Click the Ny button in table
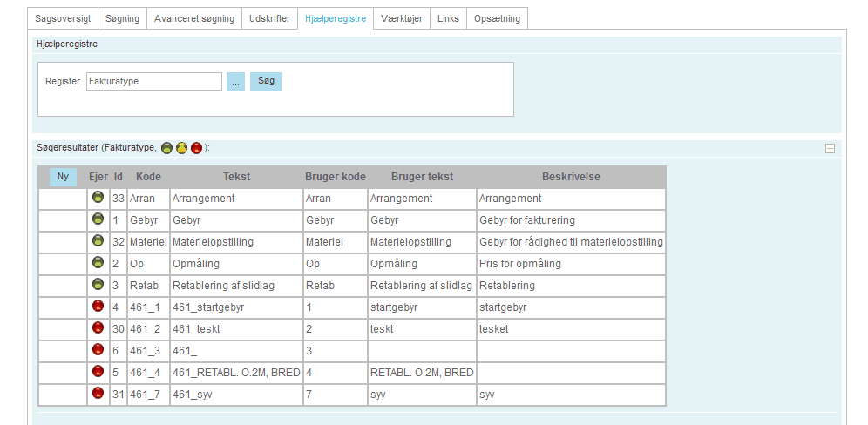This screenshot has width=868, height=425. 63,177
